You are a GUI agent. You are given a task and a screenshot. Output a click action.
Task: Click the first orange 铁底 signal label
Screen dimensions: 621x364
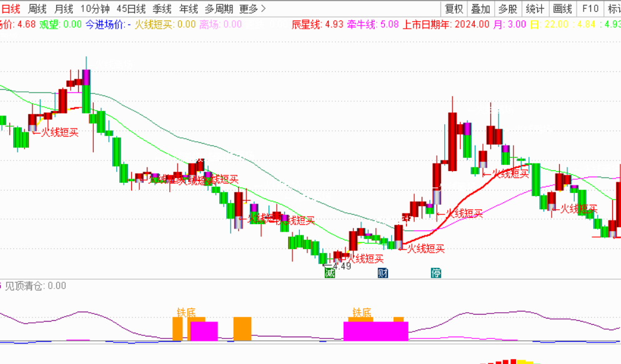coord(186,312)
